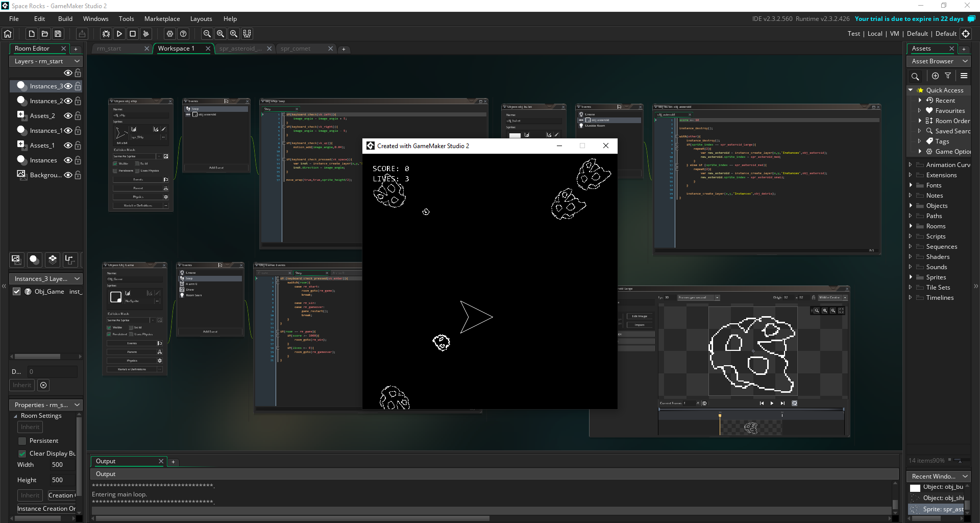The image size is (980, 523).
Task: Add a new instance layer
Action: pyautogui.click(x=34, y=259)
